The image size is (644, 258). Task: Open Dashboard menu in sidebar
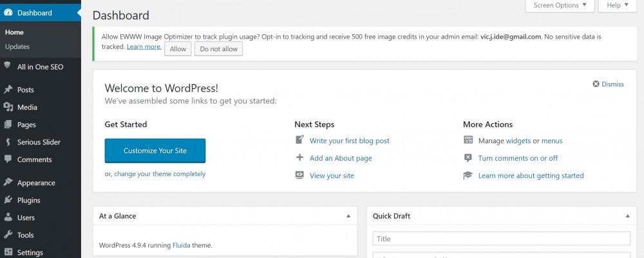[x=40, y=13]
